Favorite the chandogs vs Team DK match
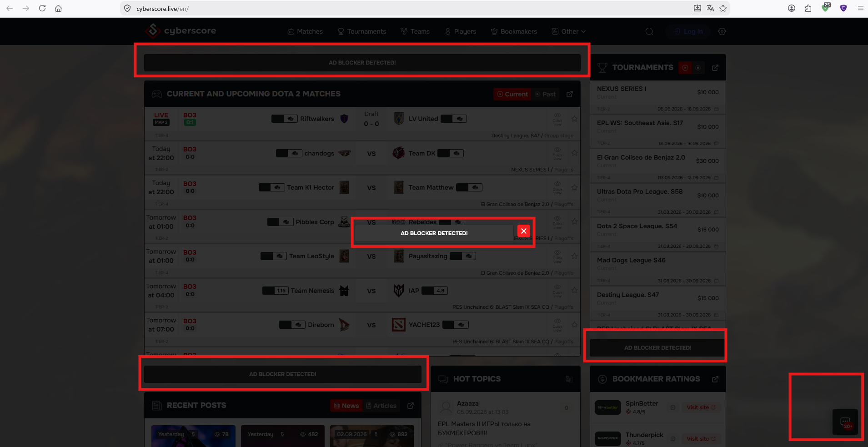The width and height of the screenshot is (868, 447). pos(575,153)
